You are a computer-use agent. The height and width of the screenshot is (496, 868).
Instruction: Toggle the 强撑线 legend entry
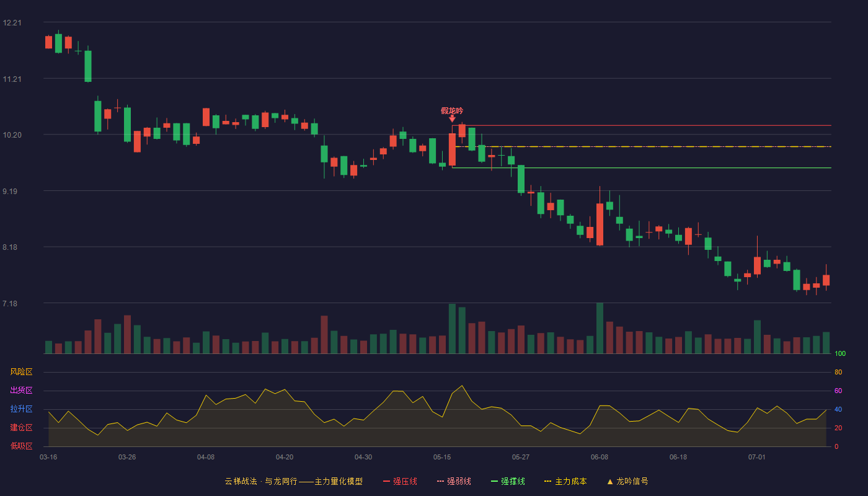[x=508, y=481]
